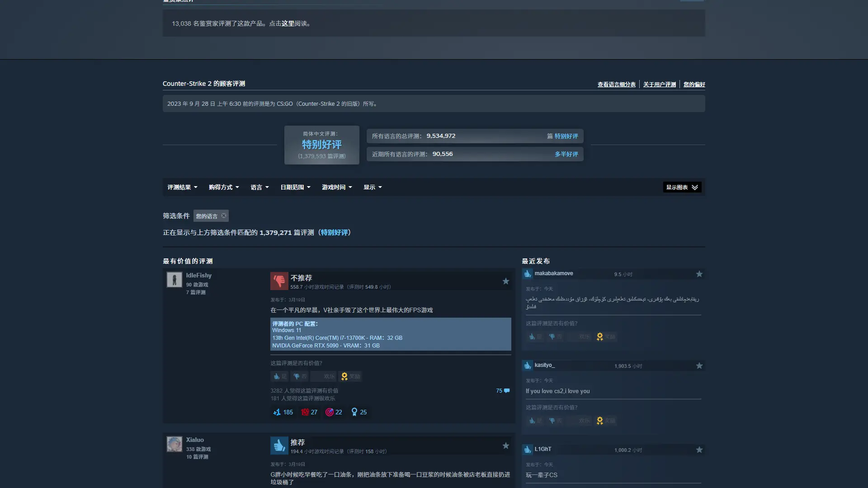Open the 游戏时间 filter menu

(337, 188)
